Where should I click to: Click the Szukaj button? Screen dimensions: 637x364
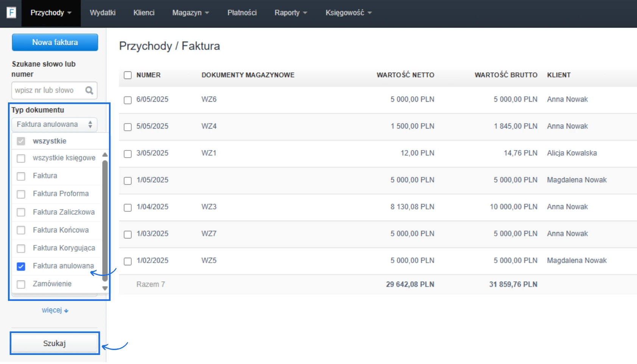(x=55, y=343)
